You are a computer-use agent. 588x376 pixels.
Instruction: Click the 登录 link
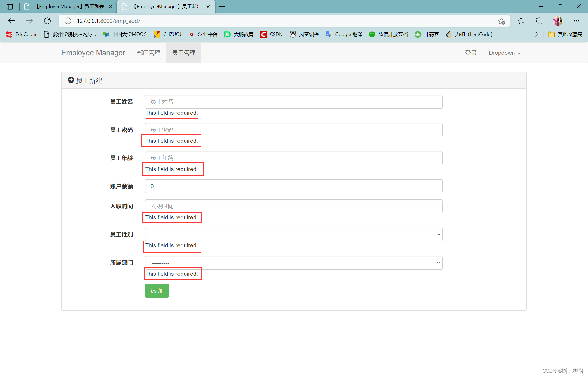471,53
